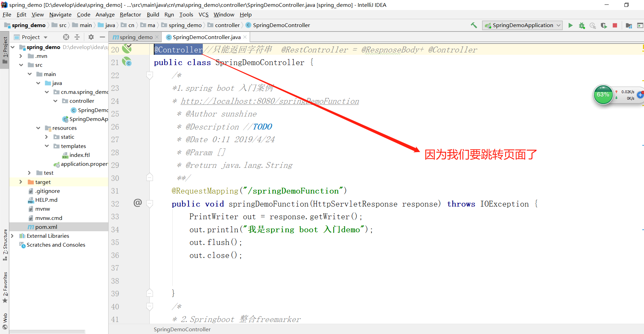The height and width of the screenshot is (334, 644).
Task: Collapse the spring_demo root node
Action: pos(13,47)
